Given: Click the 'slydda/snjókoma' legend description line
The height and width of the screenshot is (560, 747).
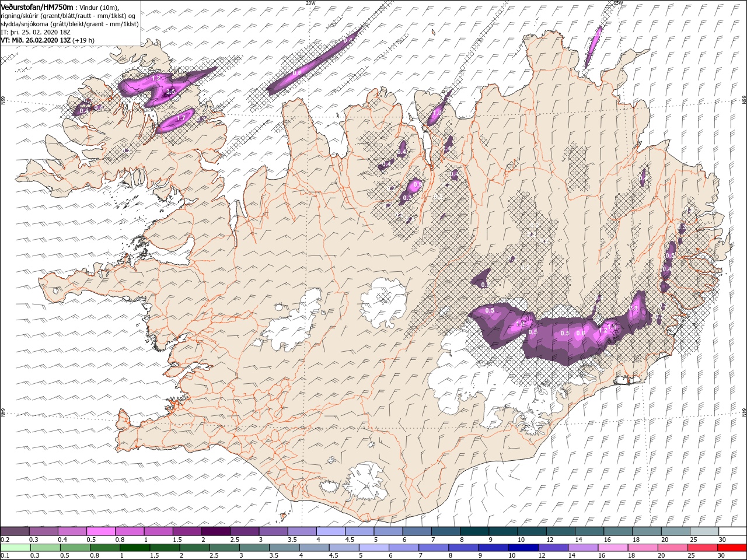Looking at the screenshot, I should [69, 23].
